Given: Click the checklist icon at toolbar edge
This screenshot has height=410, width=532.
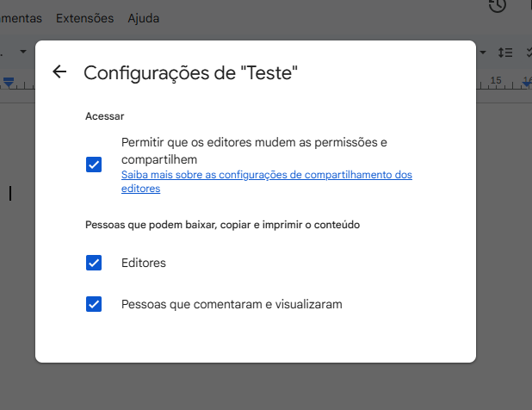Looking at the screenshot, I should (x=527, y=53).
